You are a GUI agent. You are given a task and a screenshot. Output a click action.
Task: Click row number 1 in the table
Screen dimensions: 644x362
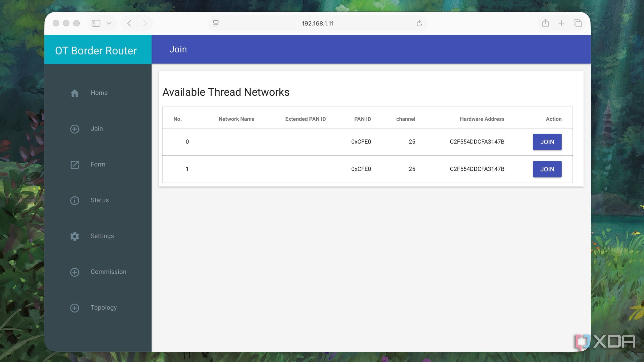tap(187, 169)
